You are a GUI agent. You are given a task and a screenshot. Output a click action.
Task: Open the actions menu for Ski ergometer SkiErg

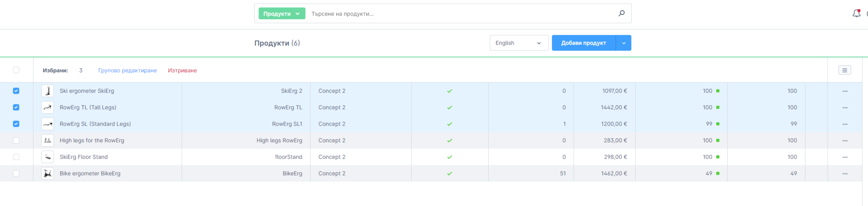point(844,91)
